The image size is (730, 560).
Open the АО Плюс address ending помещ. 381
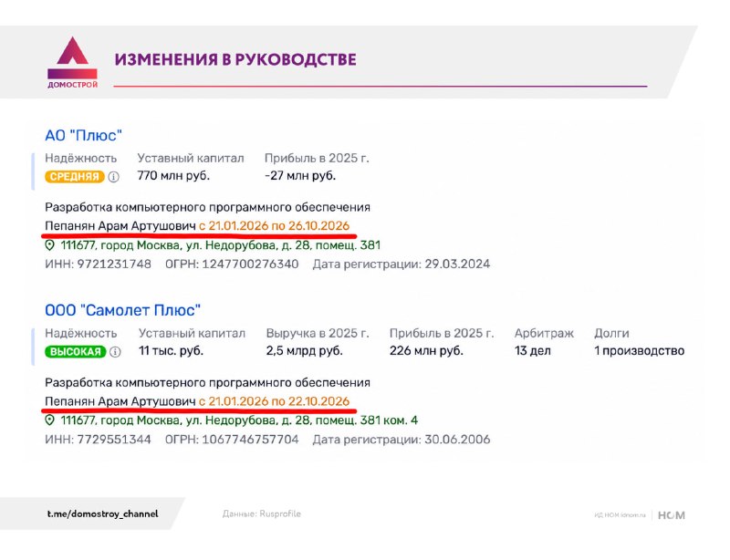point(220,244)
